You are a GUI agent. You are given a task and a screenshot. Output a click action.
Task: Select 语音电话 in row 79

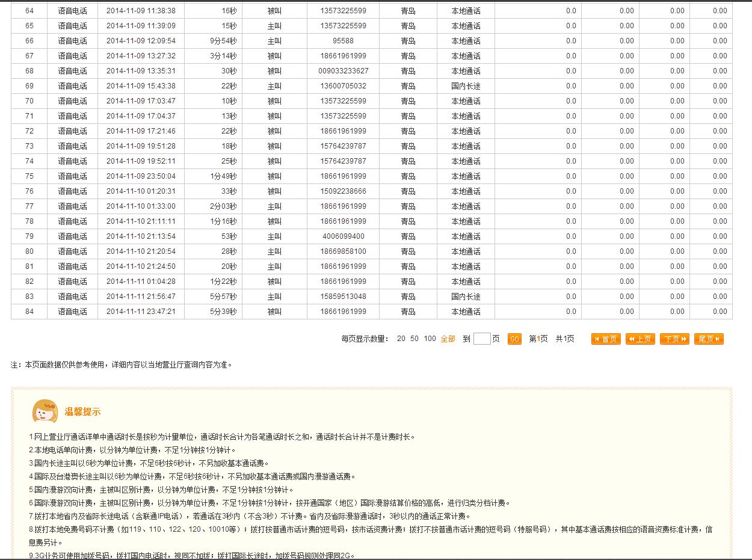[73, 236]
